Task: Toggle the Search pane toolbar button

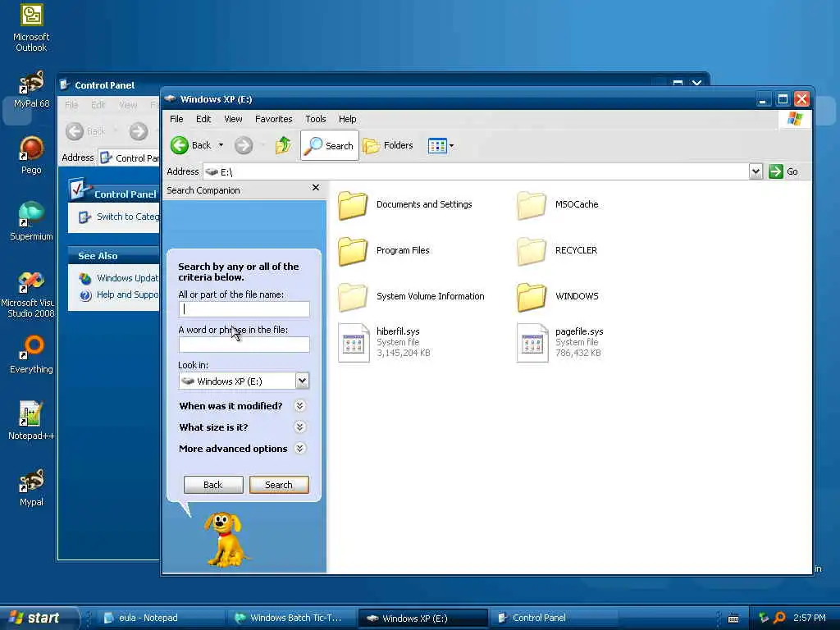Action: coord(330,145)
